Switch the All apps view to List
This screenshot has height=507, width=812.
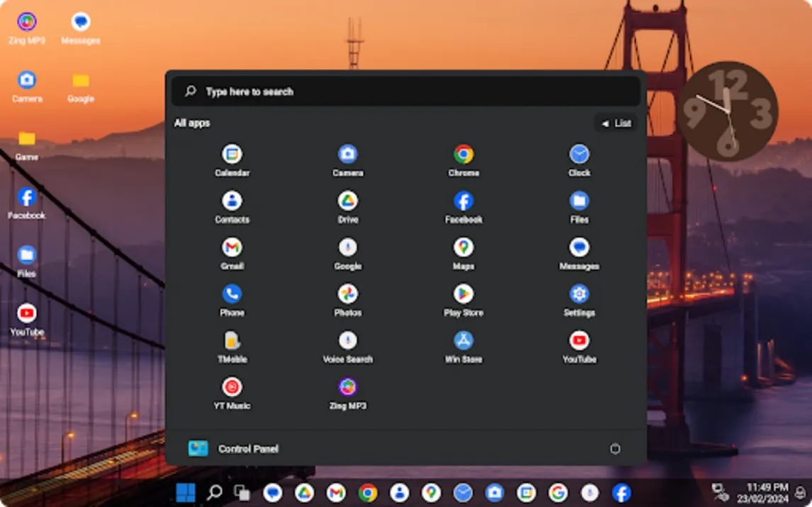pos(616,123)
